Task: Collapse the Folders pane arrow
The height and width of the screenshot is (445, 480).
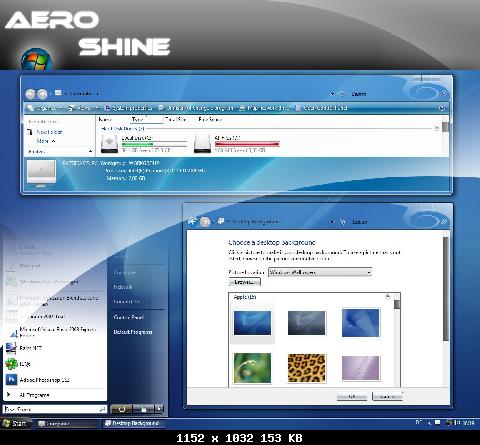Action: 90,152
